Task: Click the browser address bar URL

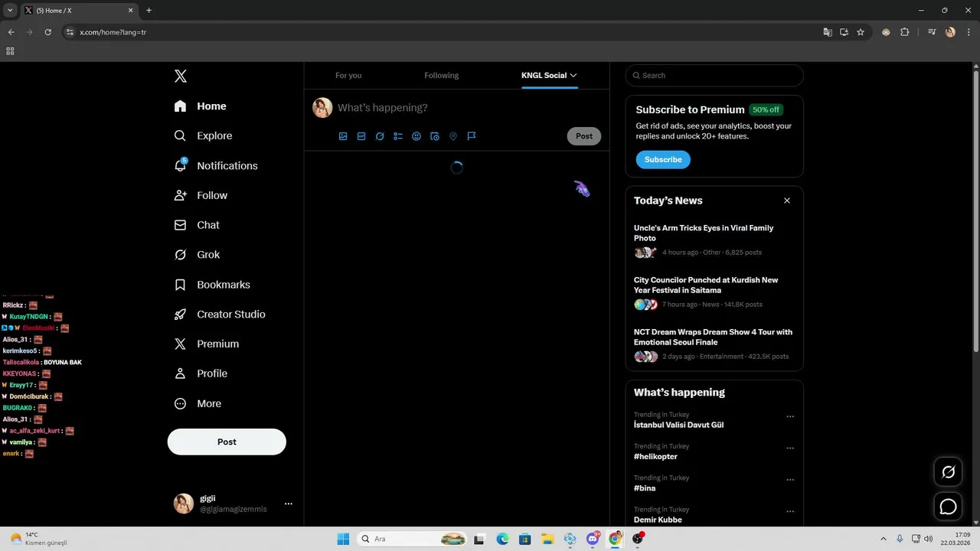Action: click(113, 32)
